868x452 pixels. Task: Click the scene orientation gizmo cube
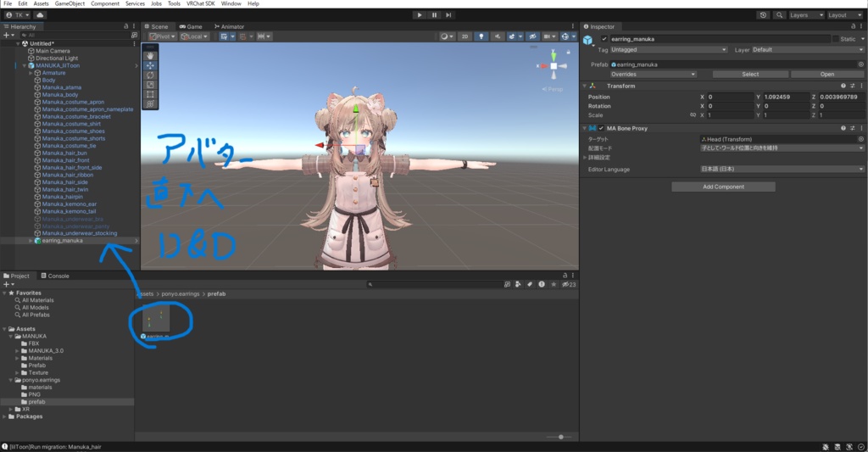(554, 66)
